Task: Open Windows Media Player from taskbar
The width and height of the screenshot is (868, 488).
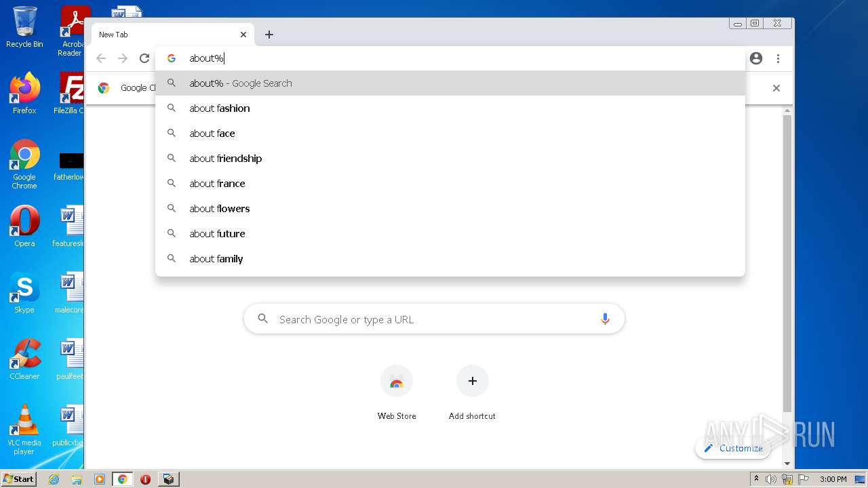Action: tap(100, 479)
